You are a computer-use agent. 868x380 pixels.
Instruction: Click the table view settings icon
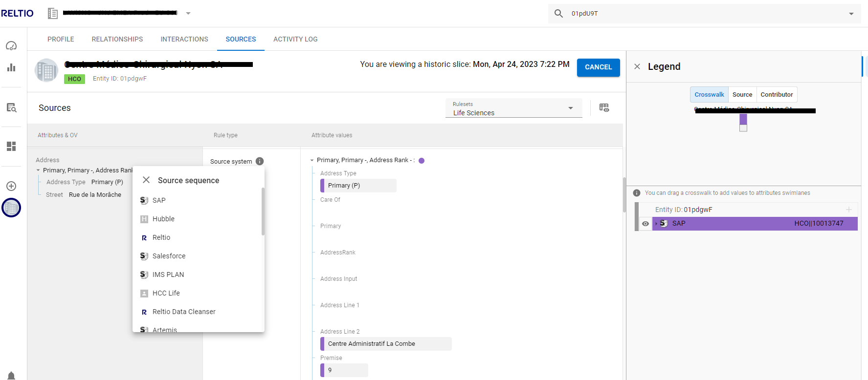pos(604,108)
